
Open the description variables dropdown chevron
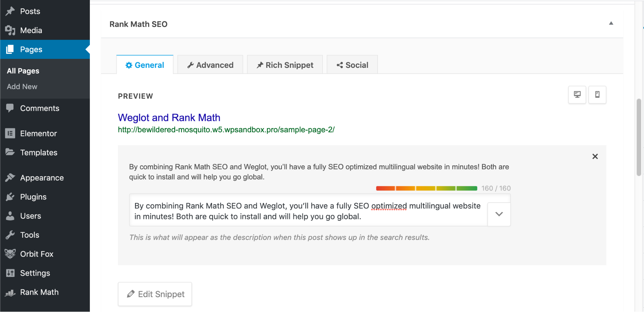click(499, 214)
